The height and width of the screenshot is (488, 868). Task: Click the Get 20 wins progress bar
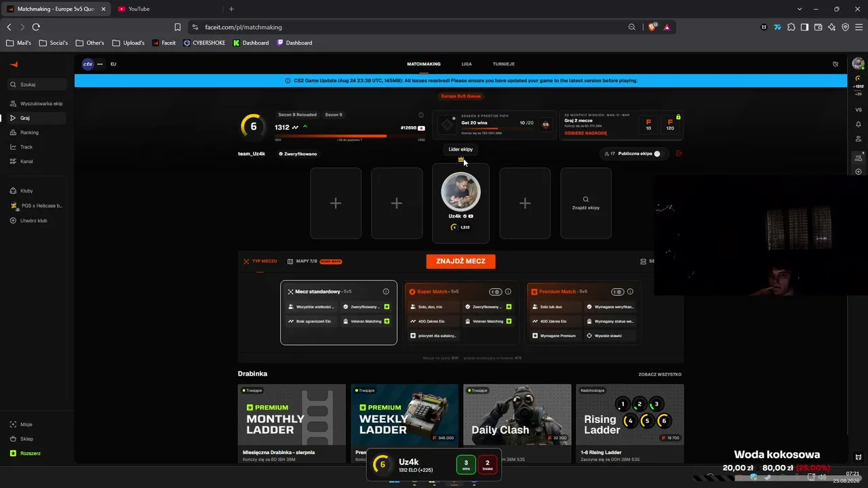497,128
